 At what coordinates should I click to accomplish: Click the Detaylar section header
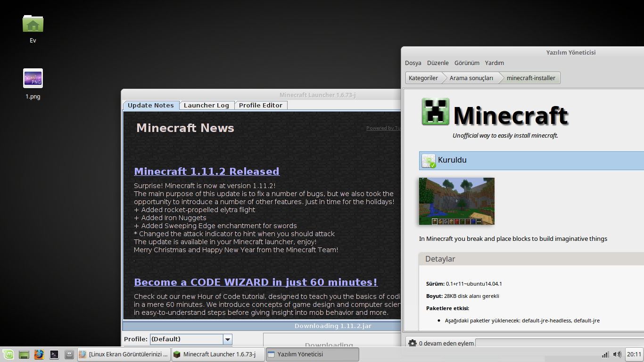[531, 259]
